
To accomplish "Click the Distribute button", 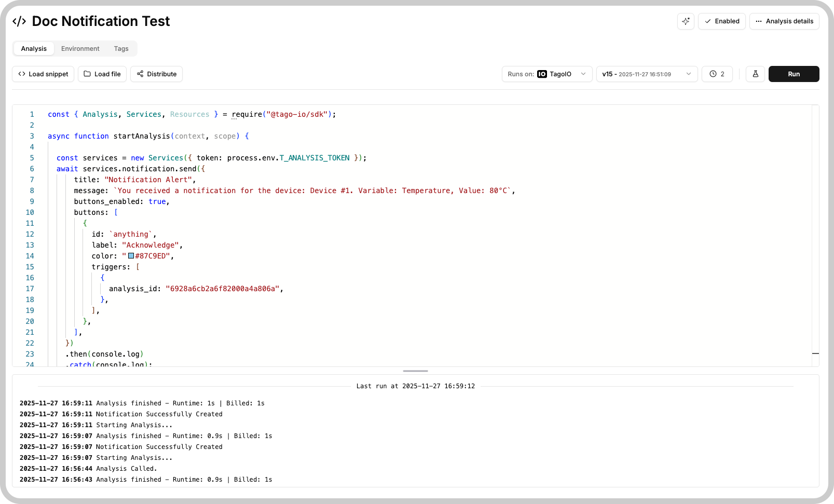I will pyautogui.click(x=156, y=74).
